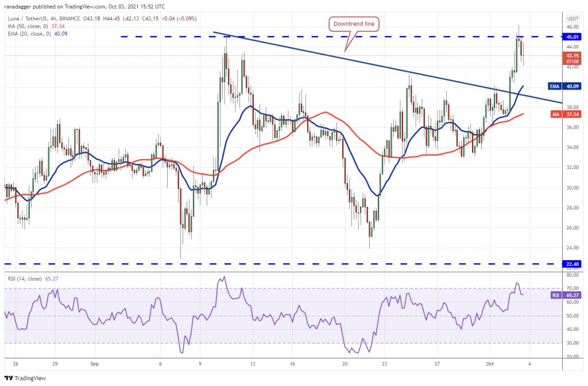Click the 46.00 level on price scale

[x=572, y=27]
